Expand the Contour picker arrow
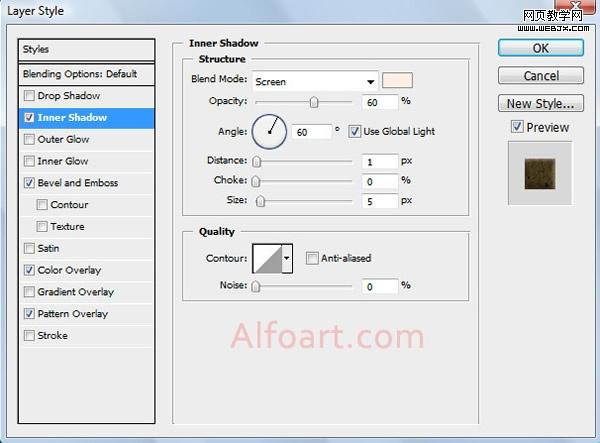This screenshot has width=600, height=443. point(288,258)
